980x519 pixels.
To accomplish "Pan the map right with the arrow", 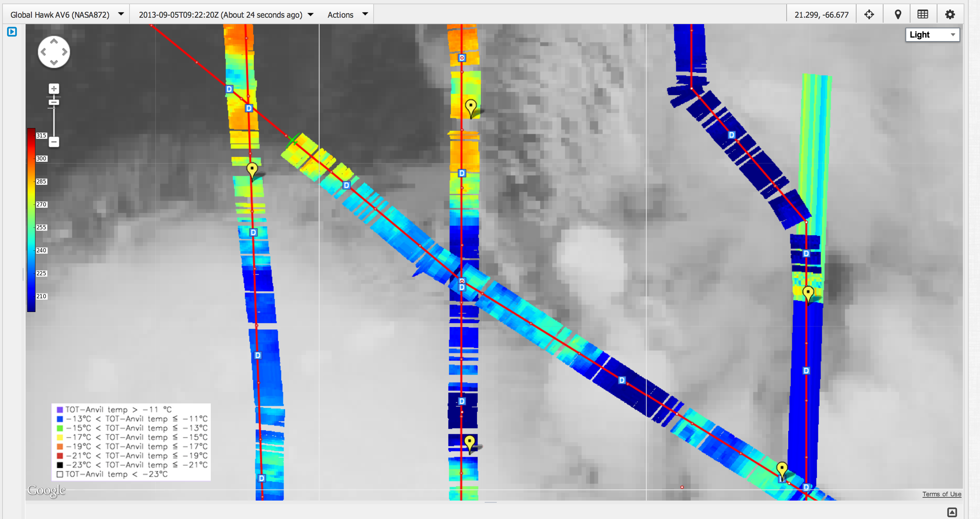I will (x=64, y=52).
